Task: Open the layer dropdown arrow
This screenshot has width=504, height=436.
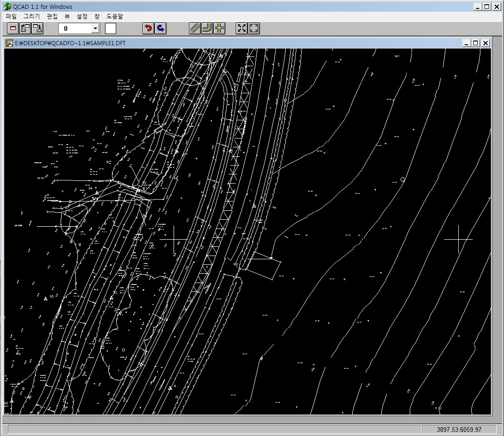Action: (x=95, y=28)
